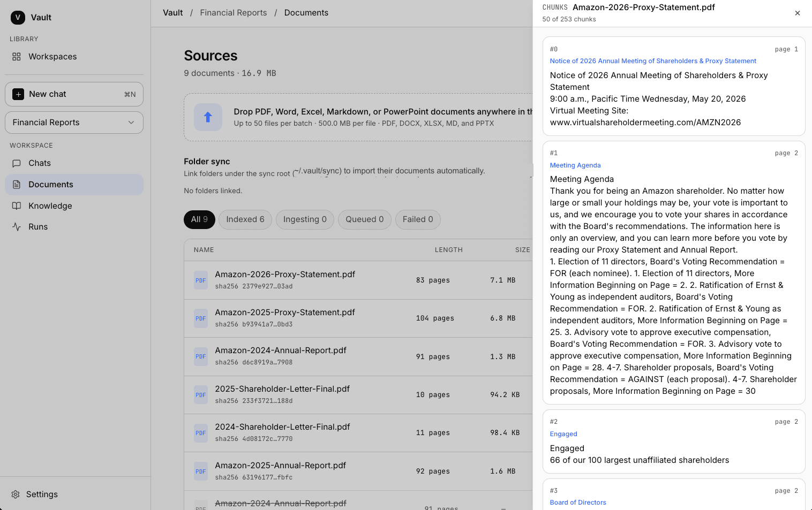Open chunk link Notice of 2026 Annual Meeting
Viewport: 812px width, 510px height.
tap(653, 61)
